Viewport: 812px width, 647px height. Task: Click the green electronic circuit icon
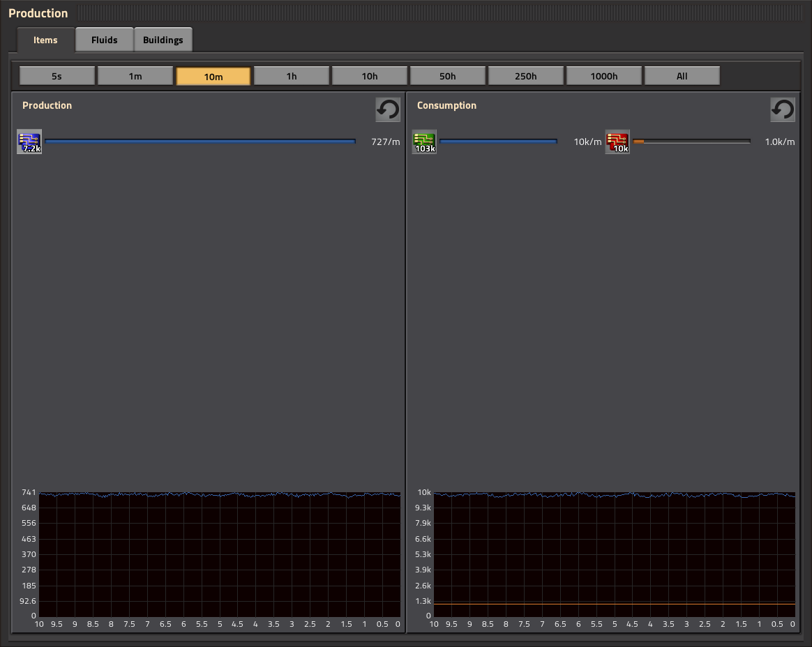[424, 142]
